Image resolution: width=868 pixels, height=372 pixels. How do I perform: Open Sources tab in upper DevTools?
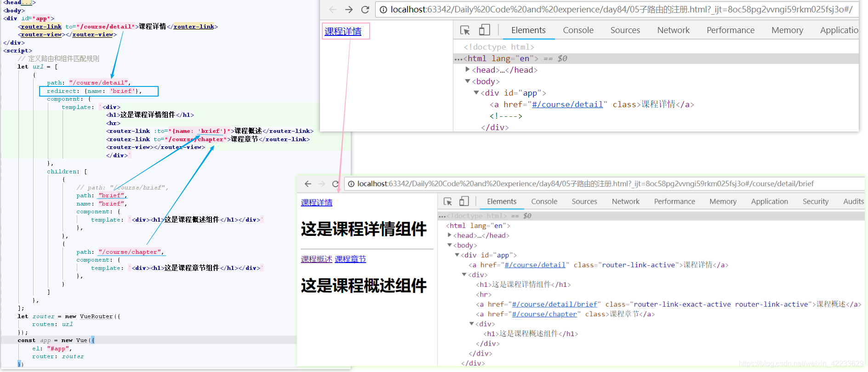625,30
